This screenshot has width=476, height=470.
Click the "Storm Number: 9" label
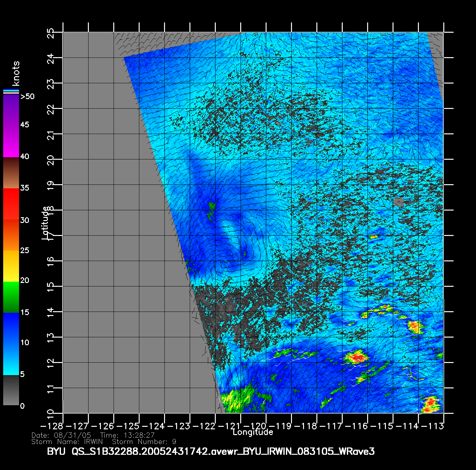pos(144,442)
